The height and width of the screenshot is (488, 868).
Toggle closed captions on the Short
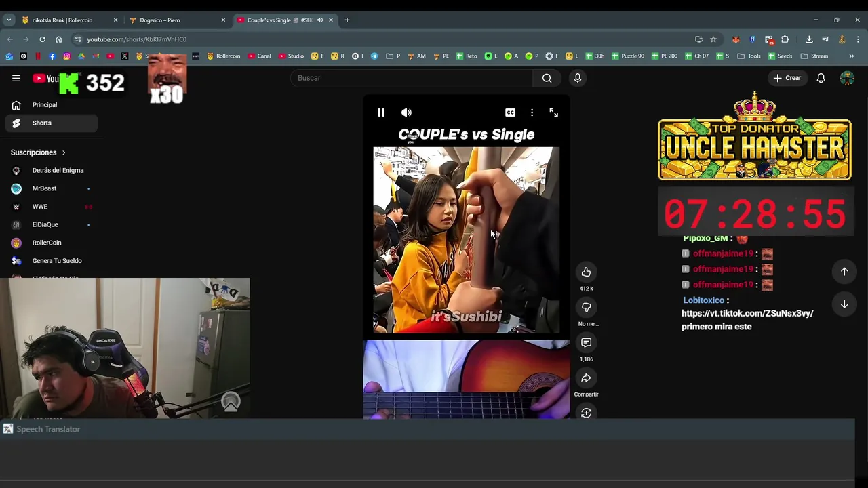pyautogui.click(x=510, y=113)
